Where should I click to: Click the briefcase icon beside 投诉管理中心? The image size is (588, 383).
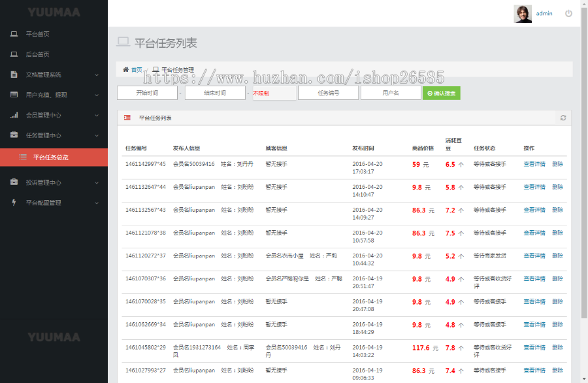14,182
